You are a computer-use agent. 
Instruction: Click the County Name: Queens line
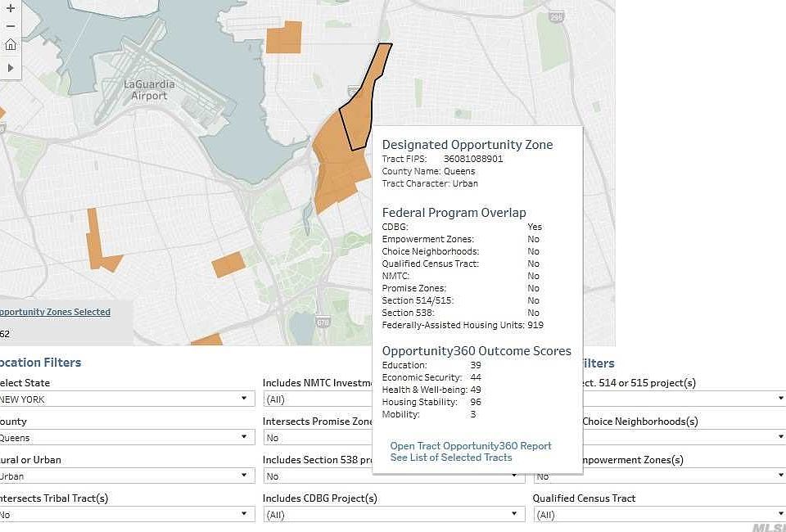click(428, 171)
